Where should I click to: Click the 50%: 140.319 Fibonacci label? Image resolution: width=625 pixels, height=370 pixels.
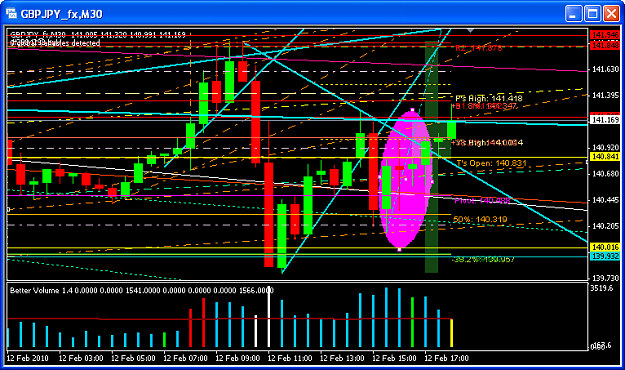[480, 219]
